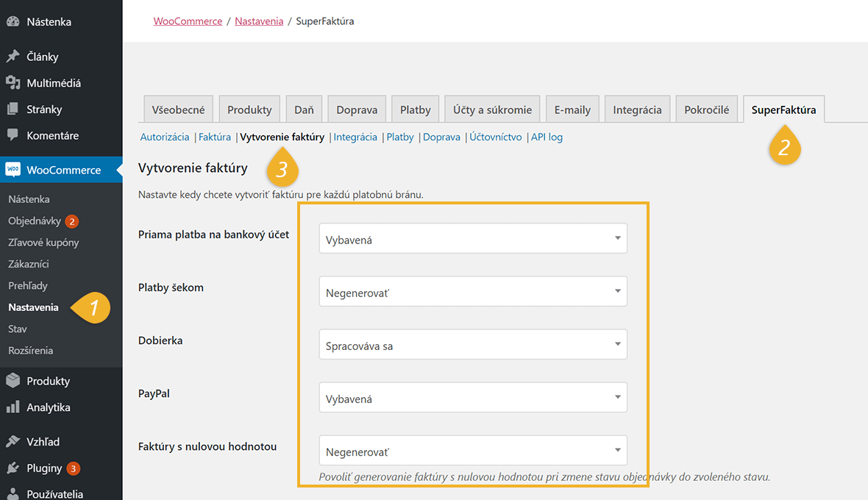Open the Dobierka status dropdown

[473, 345]
